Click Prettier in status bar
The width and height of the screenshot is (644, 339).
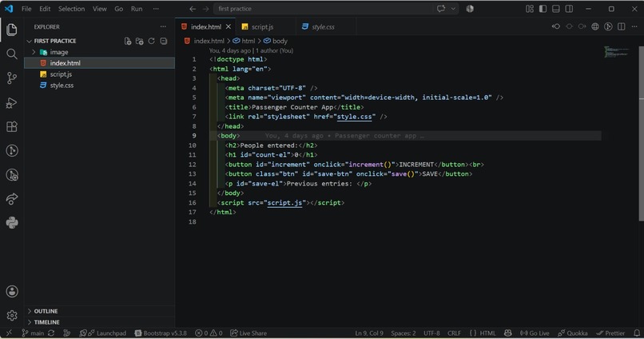(x=610, y=333)
